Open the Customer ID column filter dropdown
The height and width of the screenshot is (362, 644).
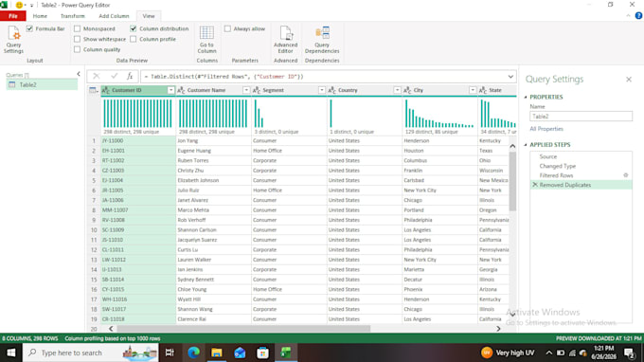tap(170, 90)
